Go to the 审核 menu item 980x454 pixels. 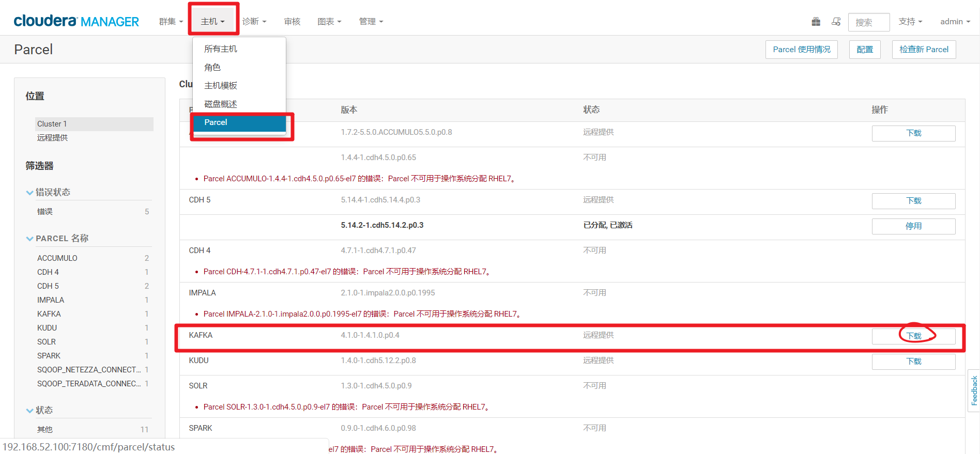pos(292,22)
